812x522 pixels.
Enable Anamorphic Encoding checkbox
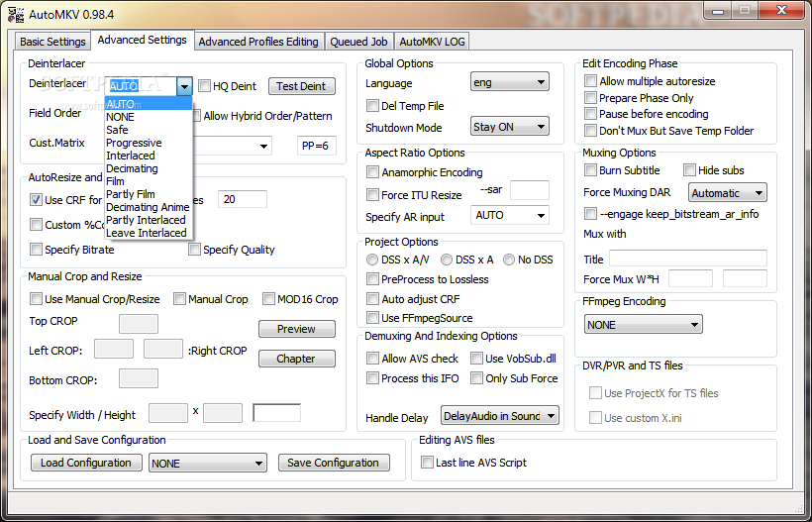pos(372,172)
